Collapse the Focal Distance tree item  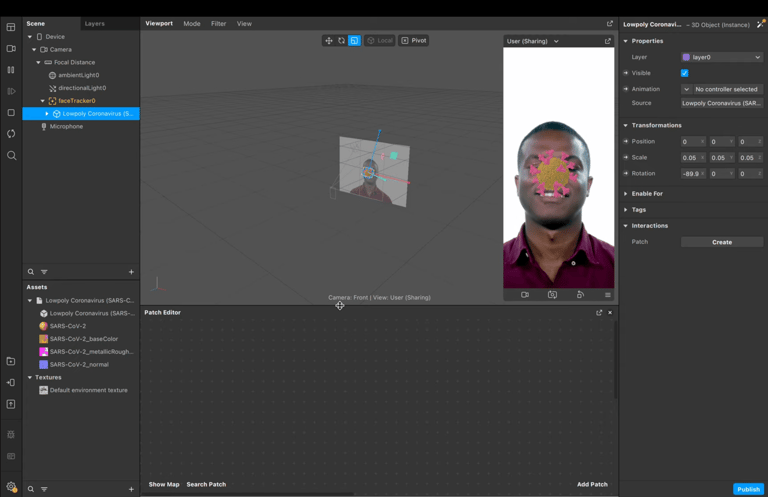click(38, 62)
